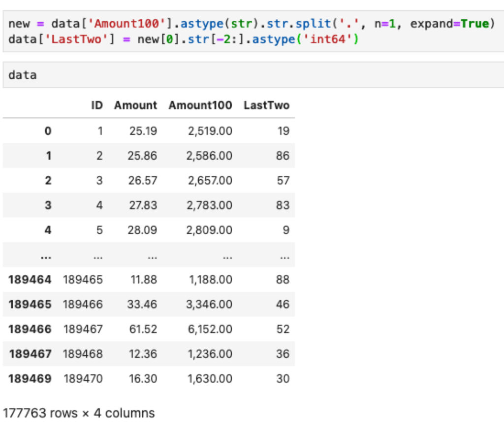
Task: Click the Amount100 value 1,236.00
Action: point(210,354)
